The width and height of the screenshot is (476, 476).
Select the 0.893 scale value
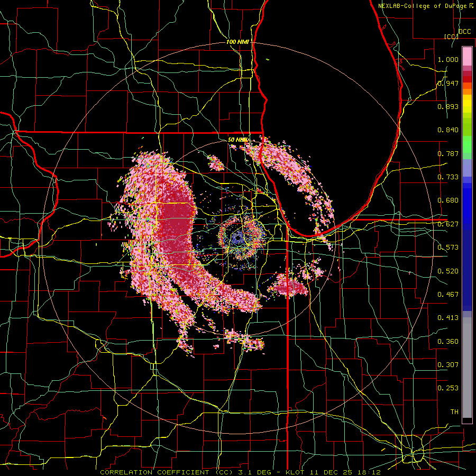pos(448,106)
